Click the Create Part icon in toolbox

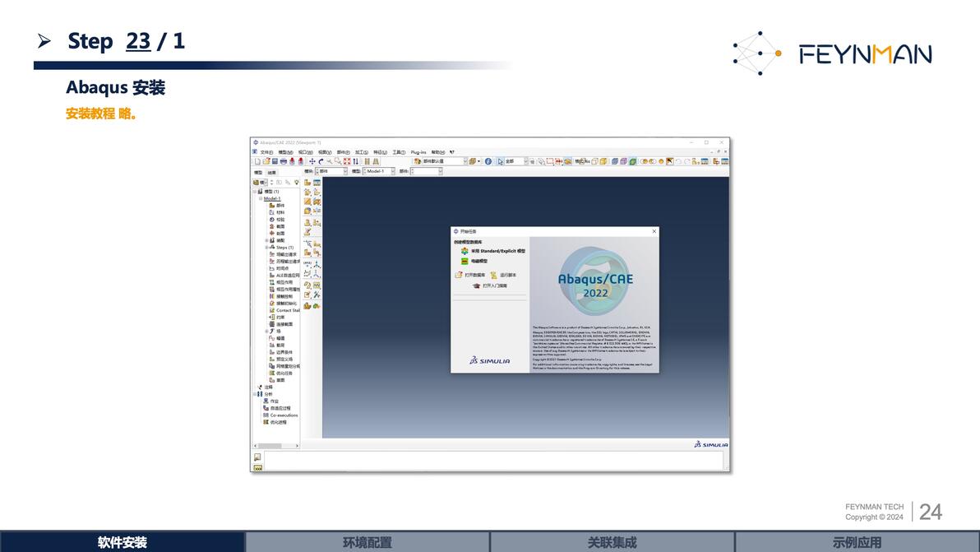307,183
